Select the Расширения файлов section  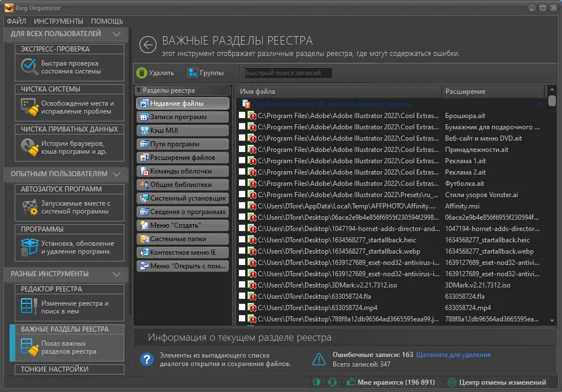(182, 158)
